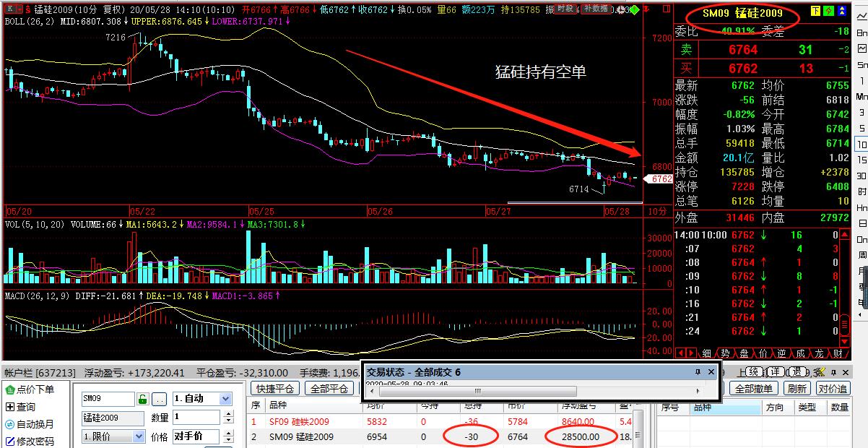Viewport: 868px width, 448px height.
Task: Click the previous-page red arrow under tick list
Action: [x=680, y=353]
